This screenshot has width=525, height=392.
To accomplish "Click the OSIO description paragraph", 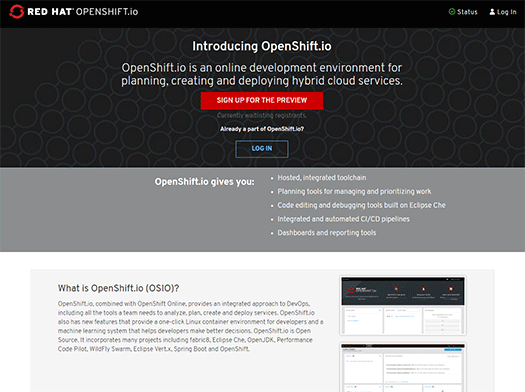I will (191, 326).
